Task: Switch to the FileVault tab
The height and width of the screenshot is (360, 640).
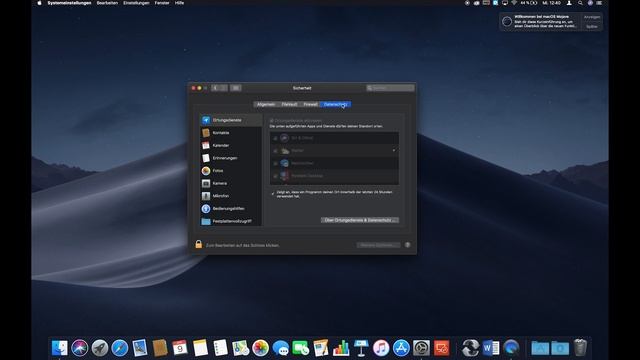Action: pos(289,104)
